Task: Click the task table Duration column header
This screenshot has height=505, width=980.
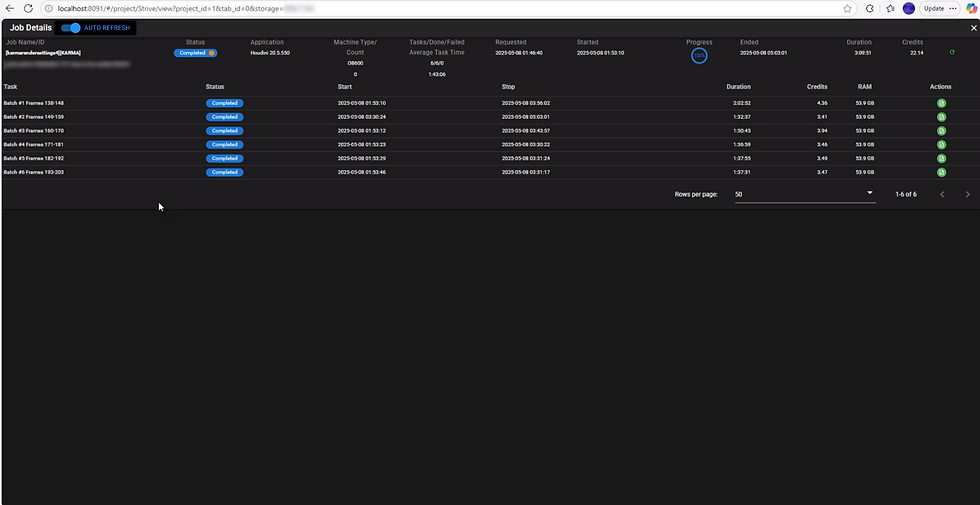Action: tap(738, 87)
